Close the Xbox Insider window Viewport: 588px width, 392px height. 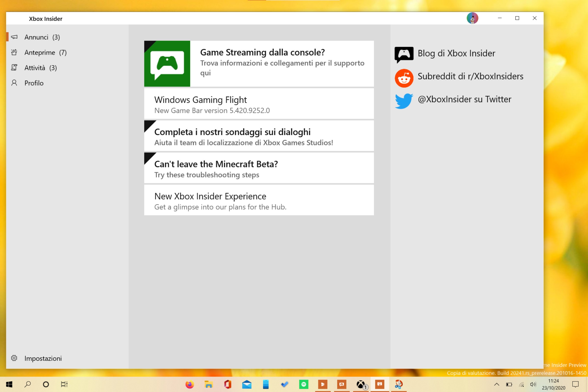point(535,18)
